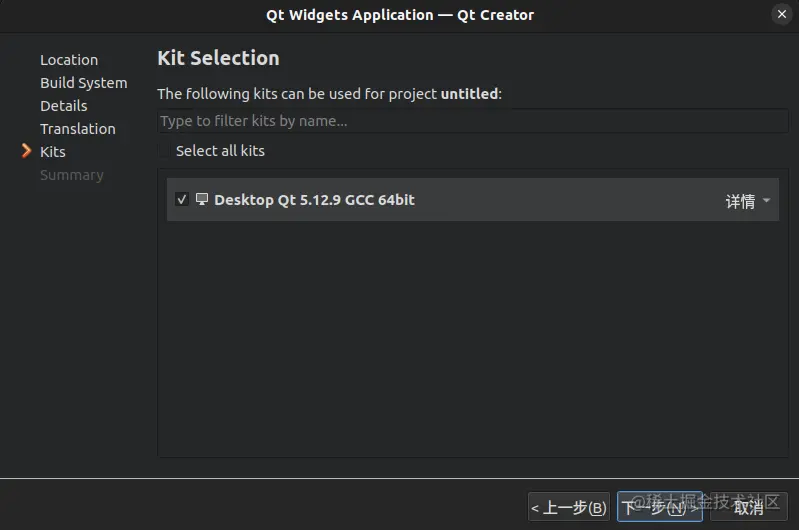Enable the Select all kits checkbox

164,151
